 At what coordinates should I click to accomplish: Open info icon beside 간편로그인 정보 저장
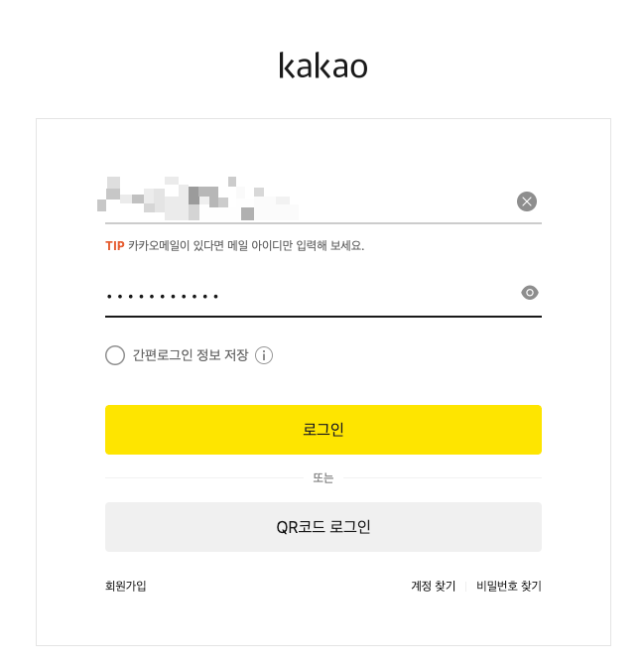(x=264, y=355)
